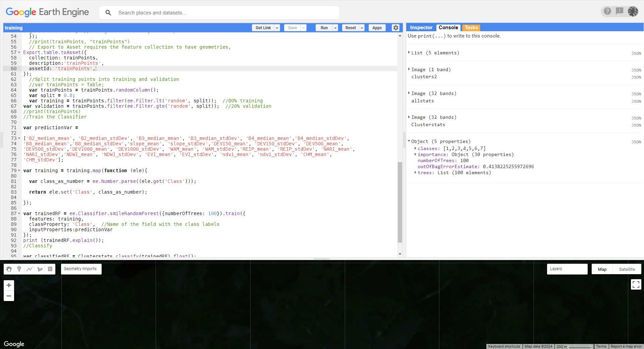Click the JSON link beside clusters2
The height and width of the screenshot is (349, 644).
pyautogui.click(x=636, y=77)
